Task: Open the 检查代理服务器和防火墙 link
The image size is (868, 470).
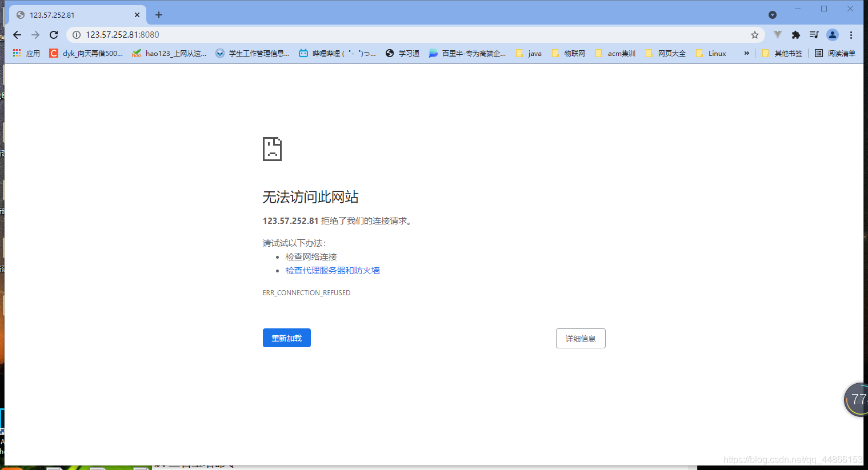Action: coord(333,271)
